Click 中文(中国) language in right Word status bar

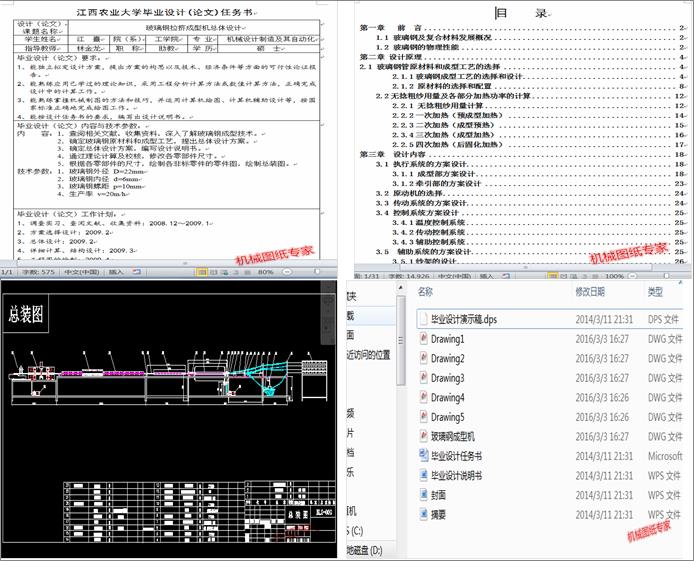pos(455,276)
